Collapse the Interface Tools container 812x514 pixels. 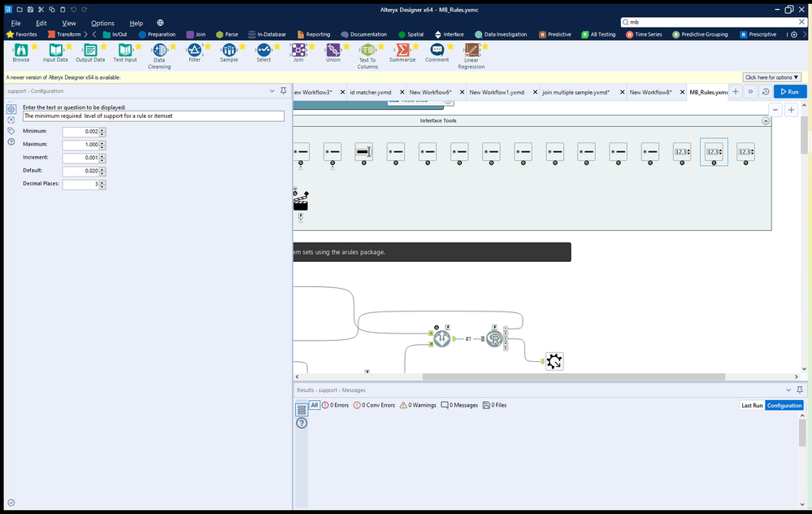[766, 120]
